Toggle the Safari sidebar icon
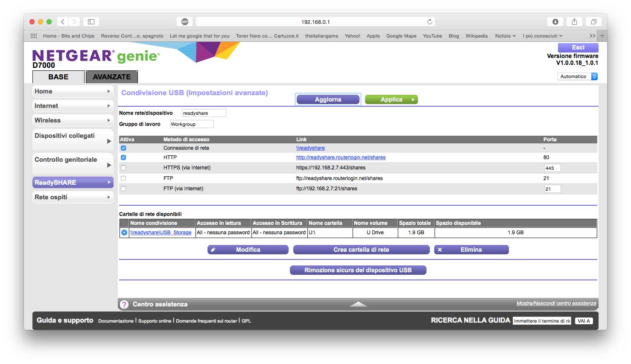 point(91,22)
